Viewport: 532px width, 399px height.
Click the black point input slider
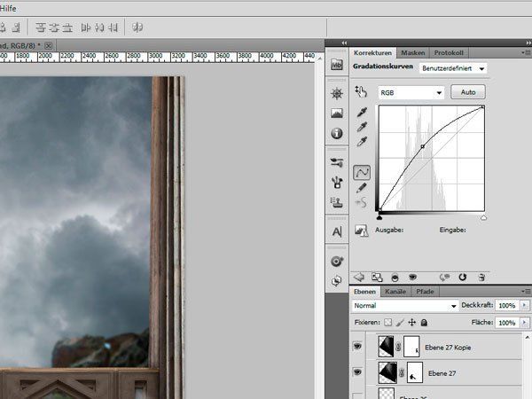point(379,217)
